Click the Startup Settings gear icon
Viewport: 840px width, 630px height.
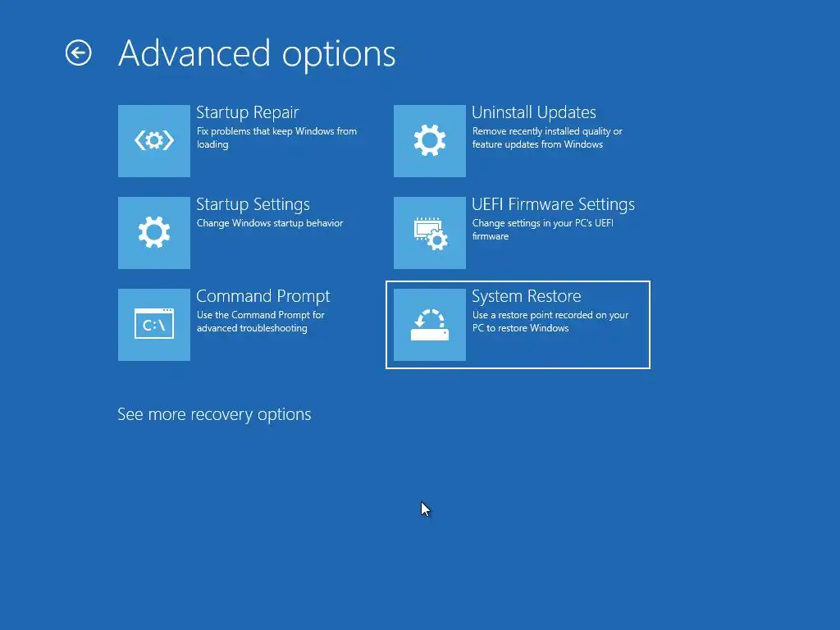pos(154,232)
